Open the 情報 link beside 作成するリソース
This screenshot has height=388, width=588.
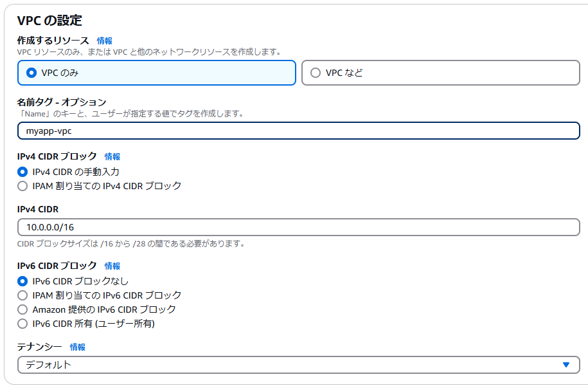pos(105,40)
